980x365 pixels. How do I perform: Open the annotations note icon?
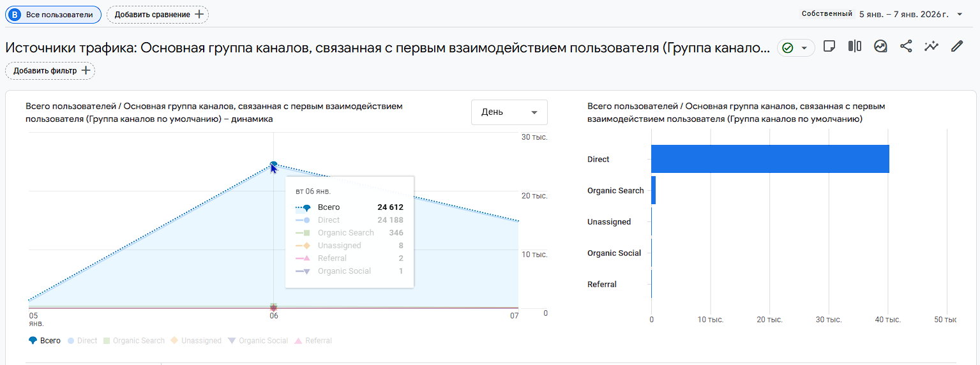tap(829, 47)
